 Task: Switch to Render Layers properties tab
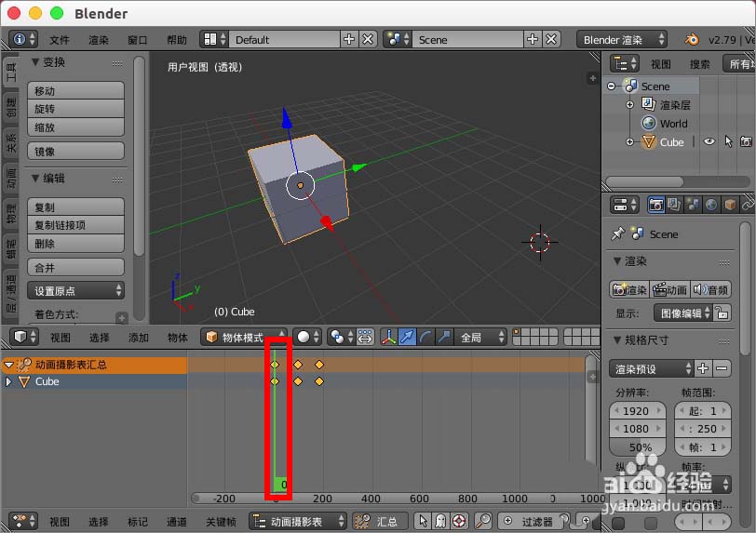click(x=674, y=205)
